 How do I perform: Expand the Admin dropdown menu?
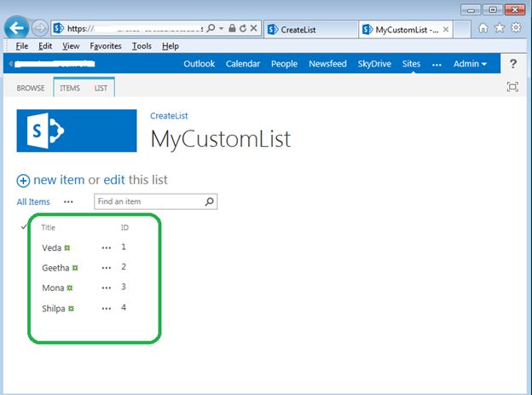pyautogui.click(x=470, y=64)
